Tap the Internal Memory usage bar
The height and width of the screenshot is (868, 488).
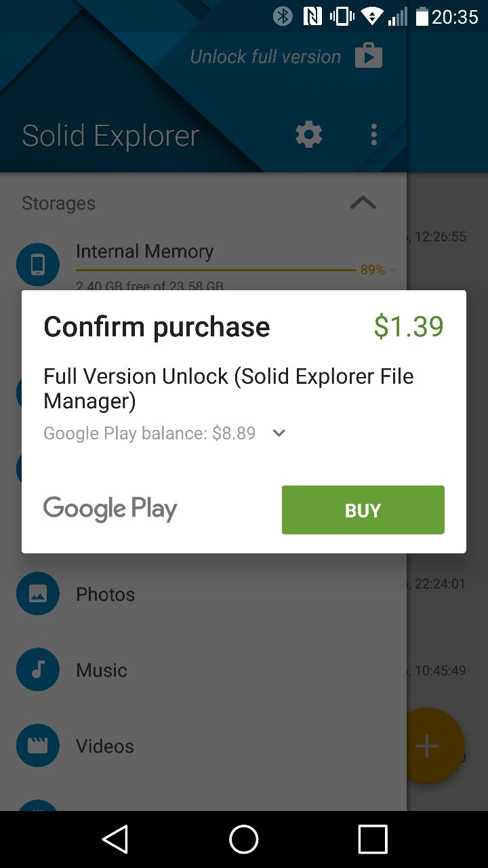[x=216, y=270]
